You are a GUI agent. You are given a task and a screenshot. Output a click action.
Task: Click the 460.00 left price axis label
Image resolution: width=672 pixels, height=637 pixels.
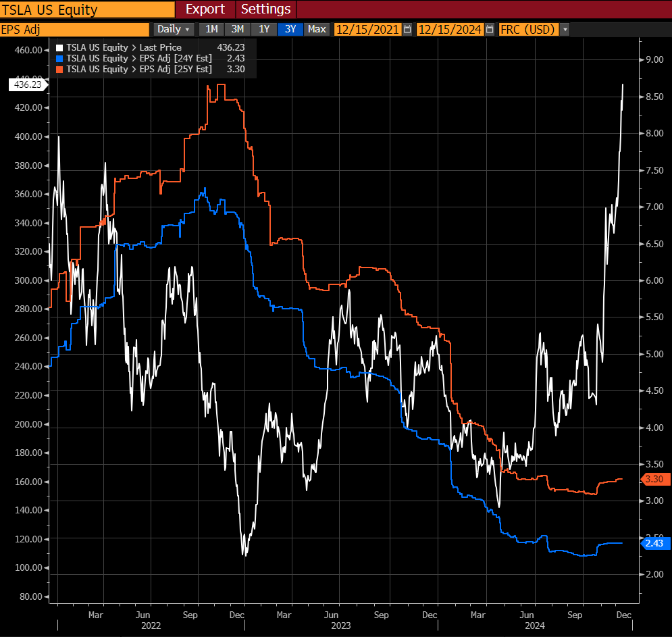tap(28, 50)
